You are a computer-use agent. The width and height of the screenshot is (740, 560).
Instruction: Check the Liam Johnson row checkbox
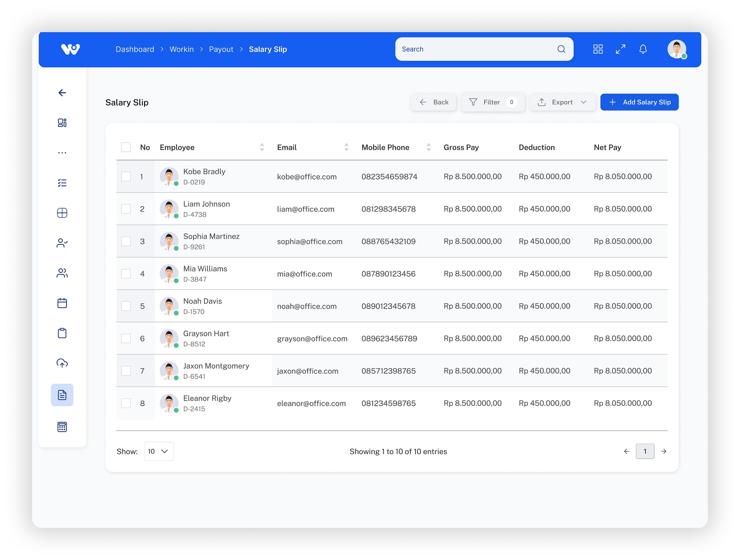[126, 209]
